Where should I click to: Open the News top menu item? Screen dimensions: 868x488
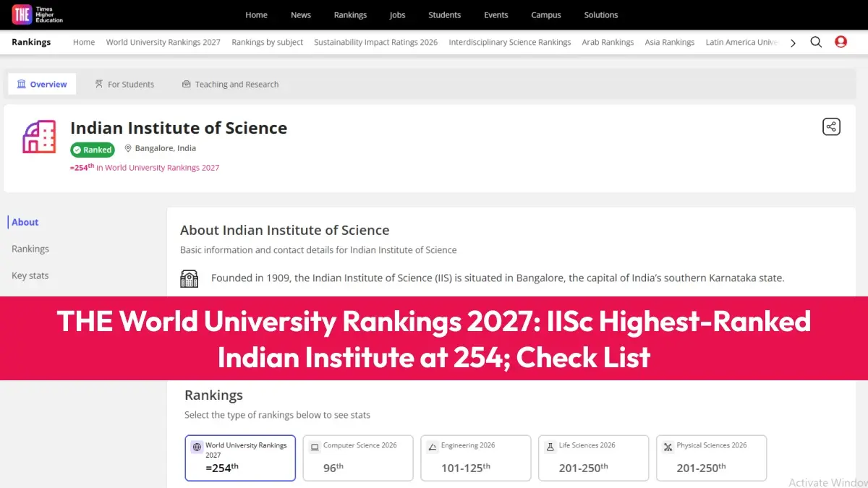[x=301, y=14]
